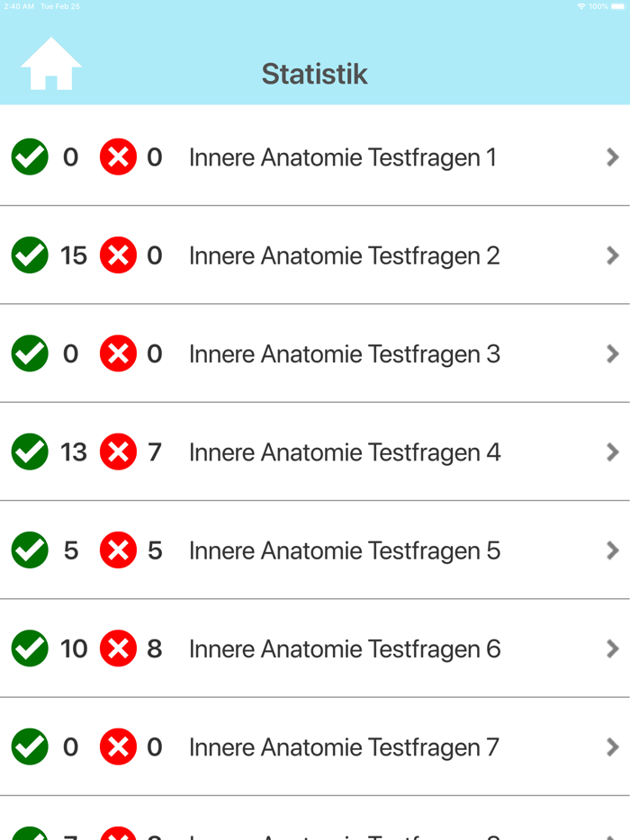Image resolution: width=630 pixels, height=840 pixels.
Task: Click the Wi-Fi icon in the status bar
Action: point(582,4)
